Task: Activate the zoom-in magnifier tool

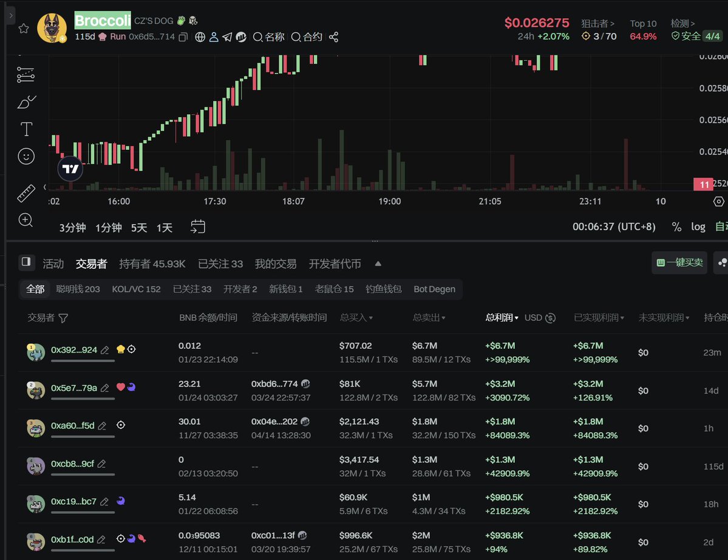Action: (26, 220)
